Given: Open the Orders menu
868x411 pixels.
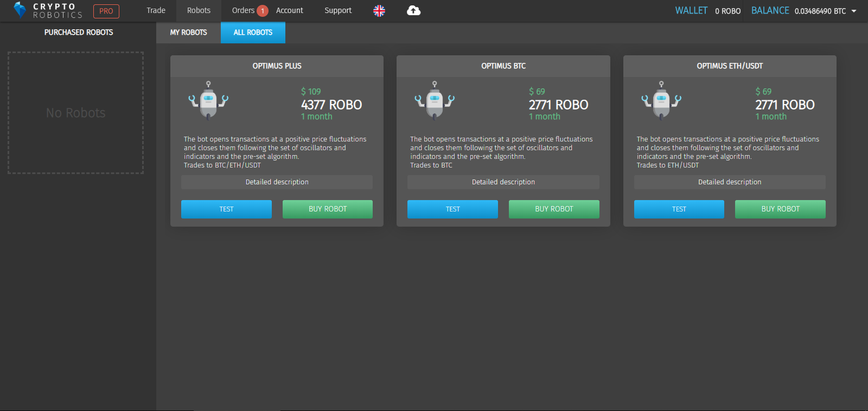Looking at the screenshot, I should [x=243, y=10].
